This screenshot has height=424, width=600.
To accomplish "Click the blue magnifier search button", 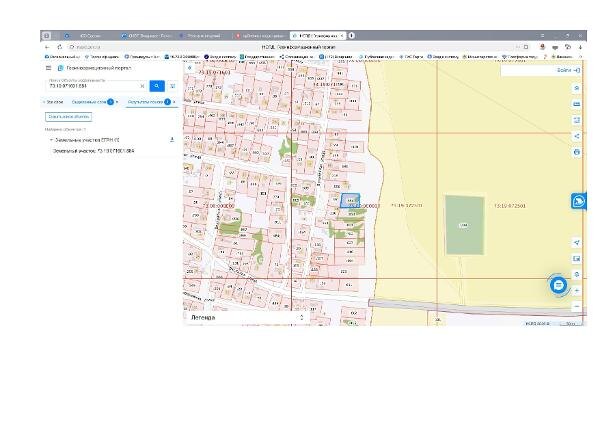I will coord(157,86).
